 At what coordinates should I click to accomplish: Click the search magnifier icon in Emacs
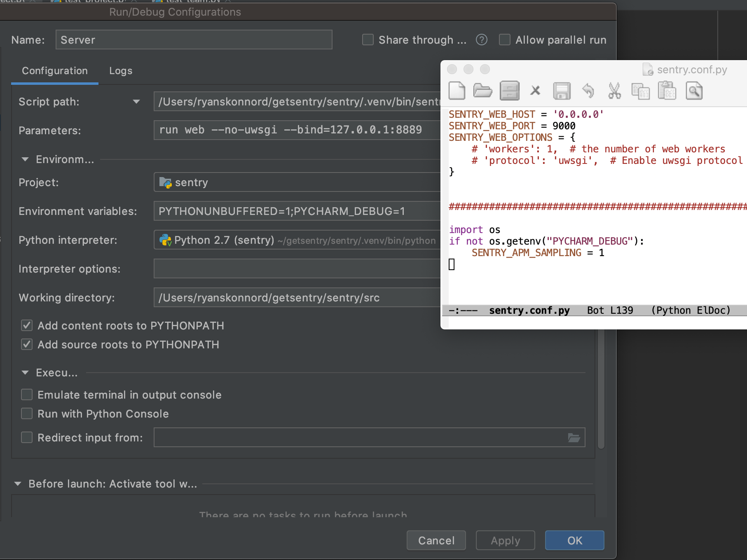(x=694, y=91)
